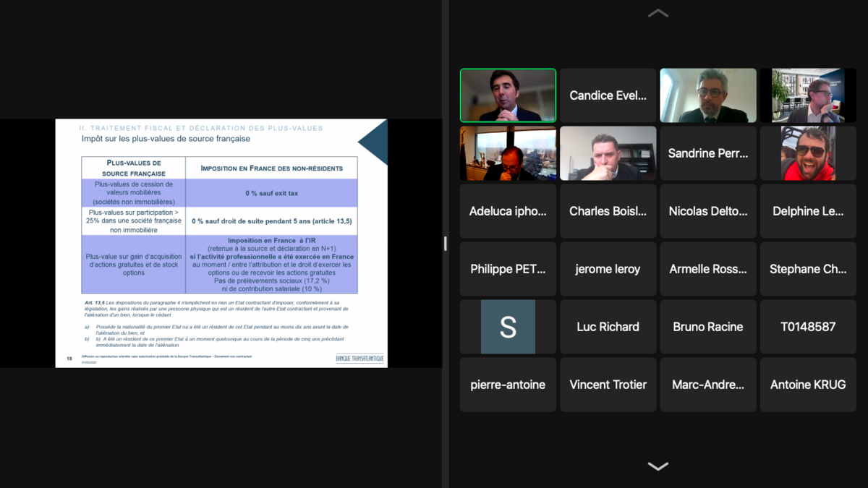Click the Luc Richard tile
Screen dimensions: 868x488
[608, 327]
